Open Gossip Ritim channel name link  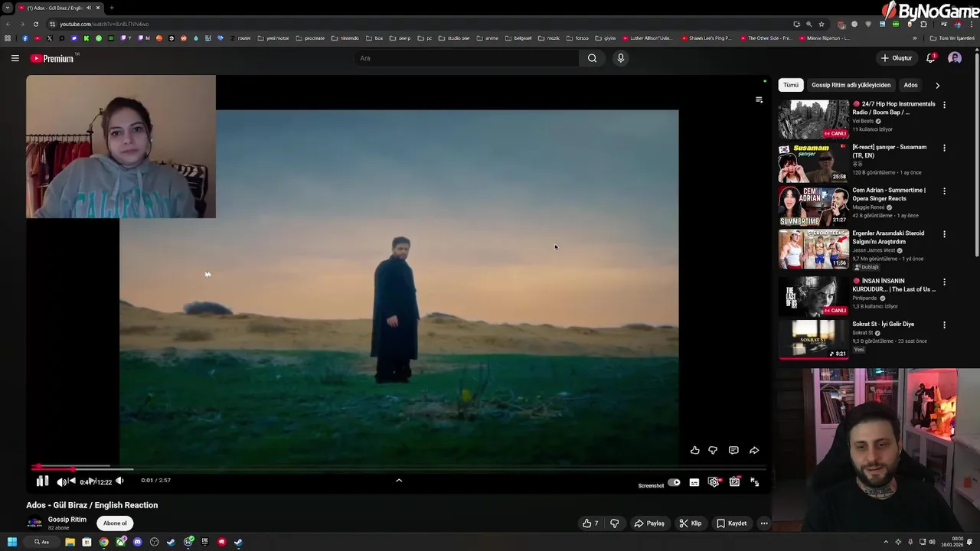67,520
